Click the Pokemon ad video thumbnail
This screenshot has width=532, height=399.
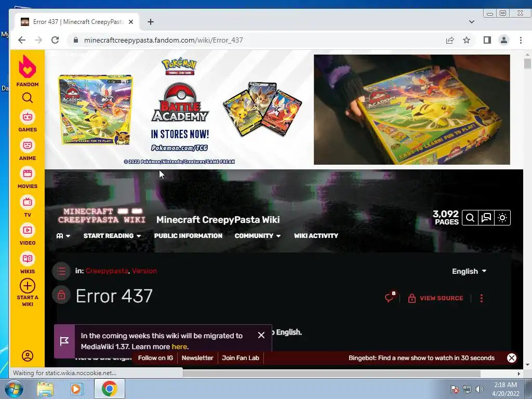coord(412,110)
